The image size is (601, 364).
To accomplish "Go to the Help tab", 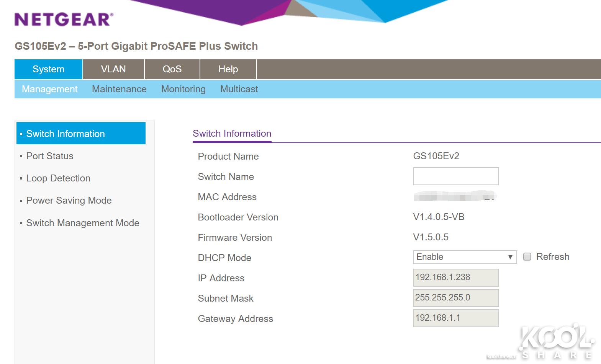I will tap(228, 69).
